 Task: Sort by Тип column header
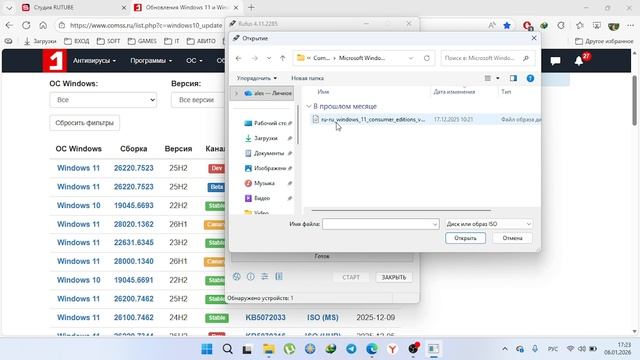506,92
